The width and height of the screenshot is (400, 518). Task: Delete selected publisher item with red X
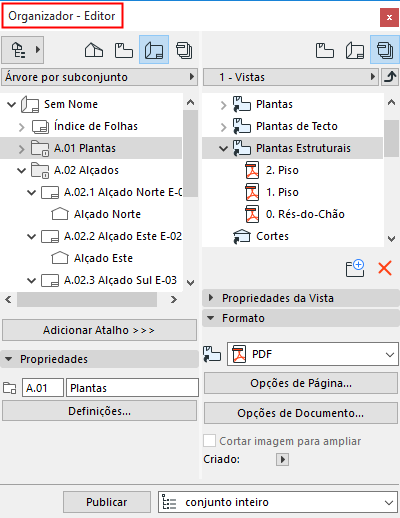click(385, 268)
